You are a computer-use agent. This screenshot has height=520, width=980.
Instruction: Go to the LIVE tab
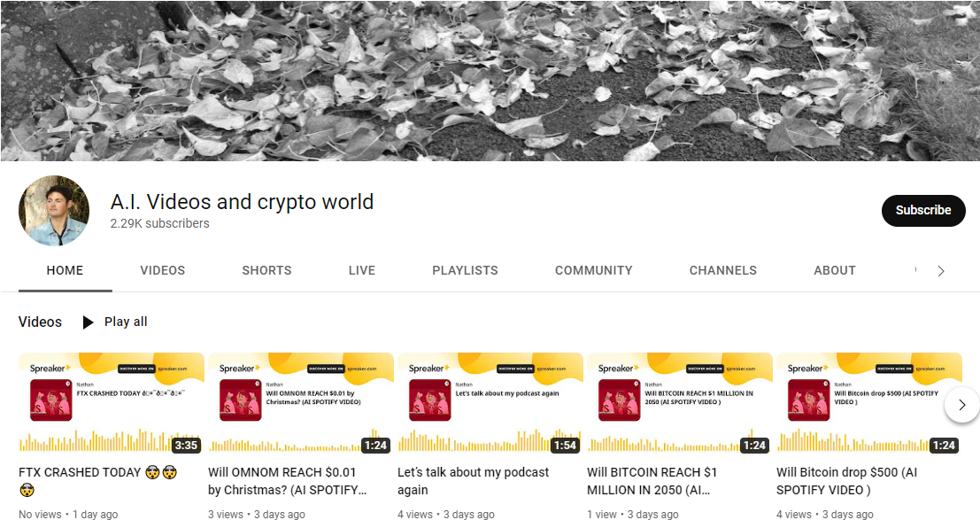click(x=362, y=270)
